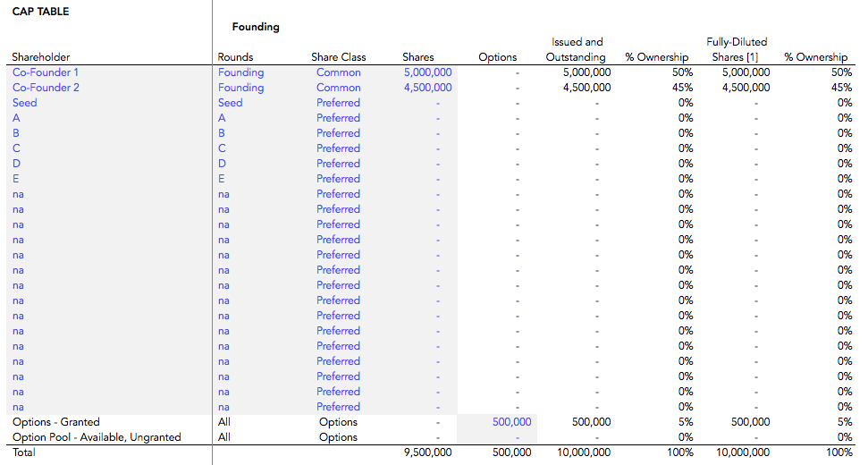Click 'Options' share class in Option Pool row
This screenshot has height=465, width=868.
[x=338, y=437]
